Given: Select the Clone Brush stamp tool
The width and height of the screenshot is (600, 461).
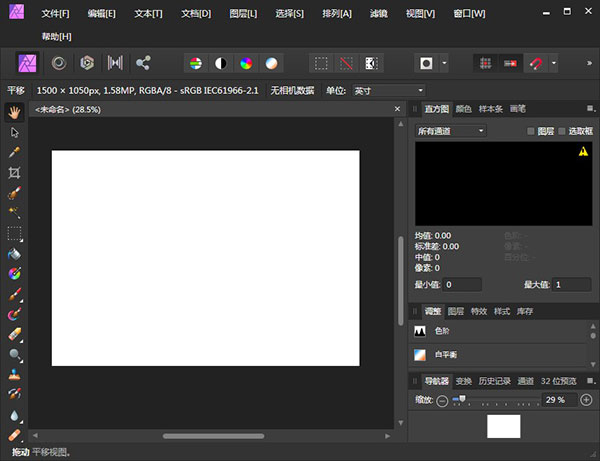Looking at the screenshot, I should click(15, 375).
